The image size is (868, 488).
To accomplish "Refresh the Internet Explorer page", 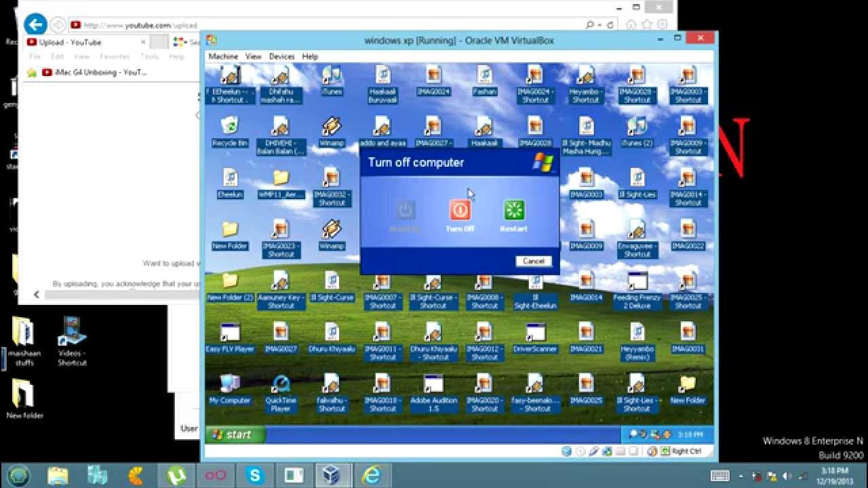I will pos(611,25).
